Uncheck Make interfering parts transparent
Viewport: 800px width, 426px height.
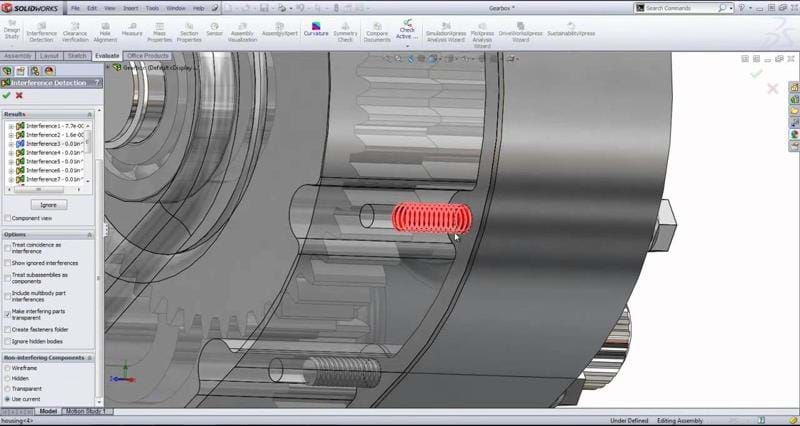[8, 311]
